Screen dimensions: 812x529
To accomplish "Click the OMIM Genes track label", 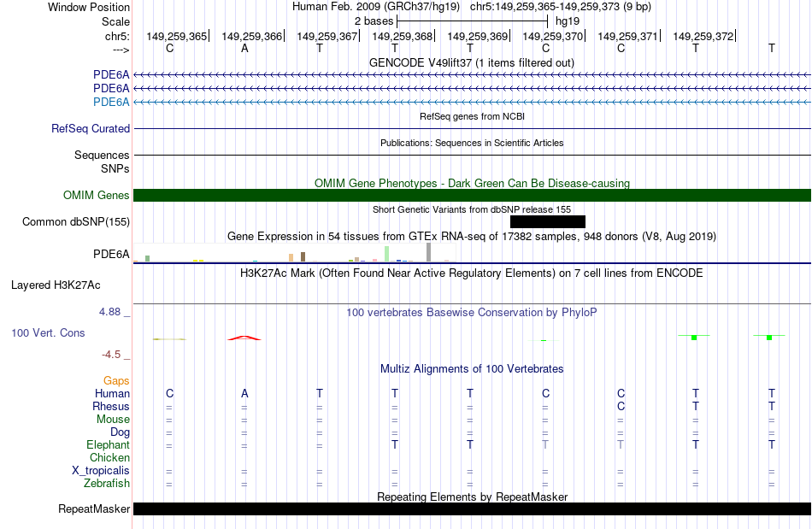I will coord(96,195).
